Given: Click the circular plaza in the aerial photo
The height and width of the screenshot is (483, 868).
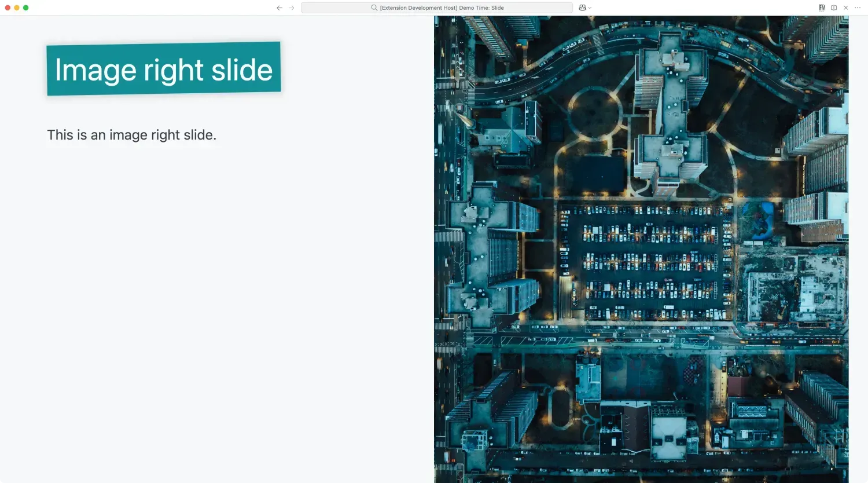Looking at the screenshot, I should pos(594,112).
